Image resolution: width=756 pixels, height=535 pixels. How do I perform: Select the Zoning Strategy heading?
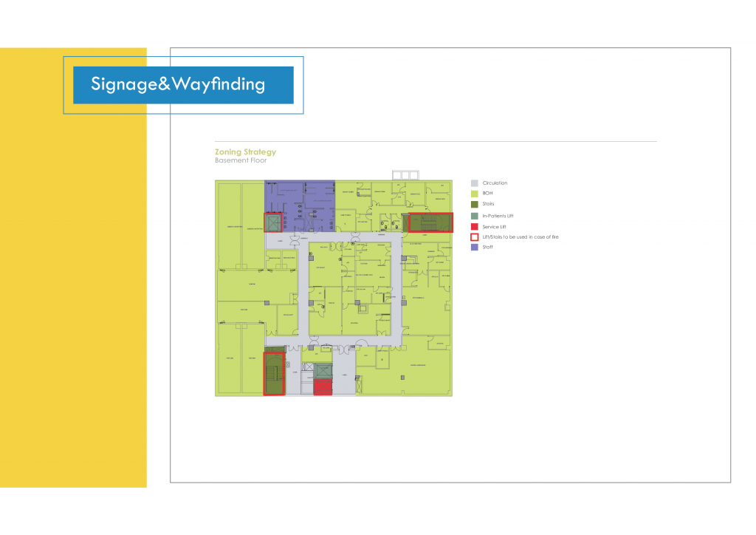tap(245, 152)
